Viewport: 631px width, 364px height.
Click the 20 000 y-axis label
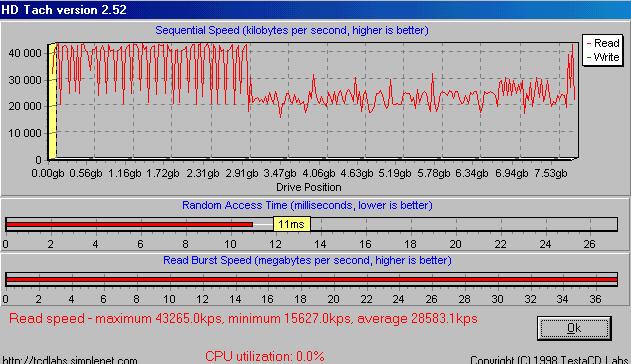pyautogui.click(x=25, y=107)
